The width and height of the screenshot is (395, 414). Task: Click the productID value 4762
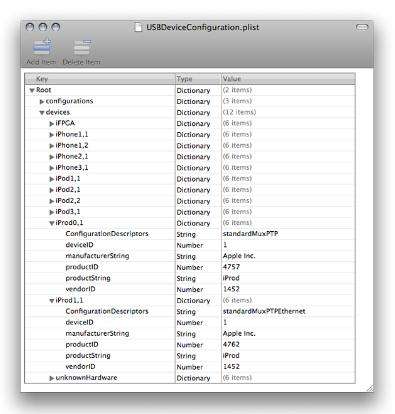pyautogui.click(x=231, y=344)
